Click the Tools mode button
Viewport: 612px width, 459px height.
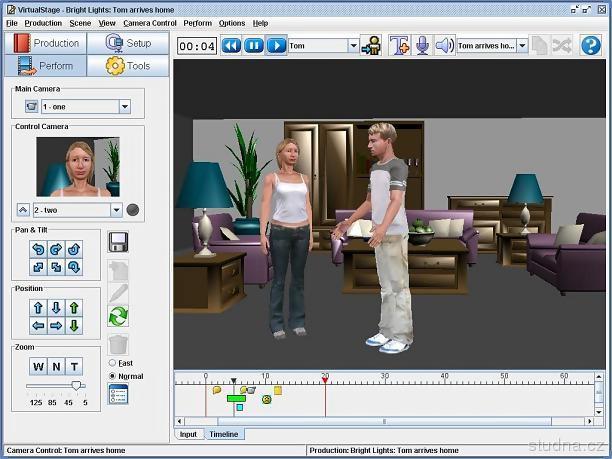click(x=128, y=66)
